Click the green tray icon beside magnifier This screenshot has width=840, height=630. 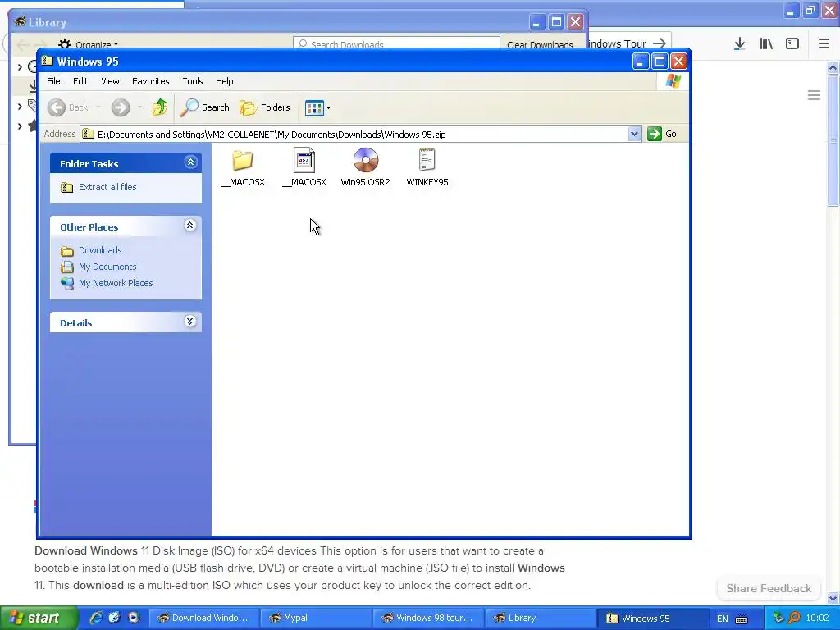pyautogui.click(x=779, y=618)
